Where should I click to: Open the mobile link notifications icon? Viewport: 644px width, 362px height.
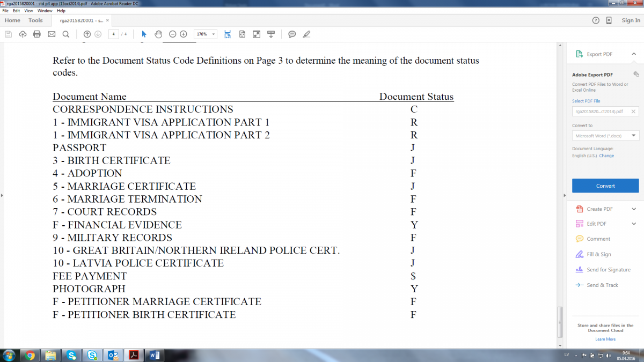(x=609, y=20)
